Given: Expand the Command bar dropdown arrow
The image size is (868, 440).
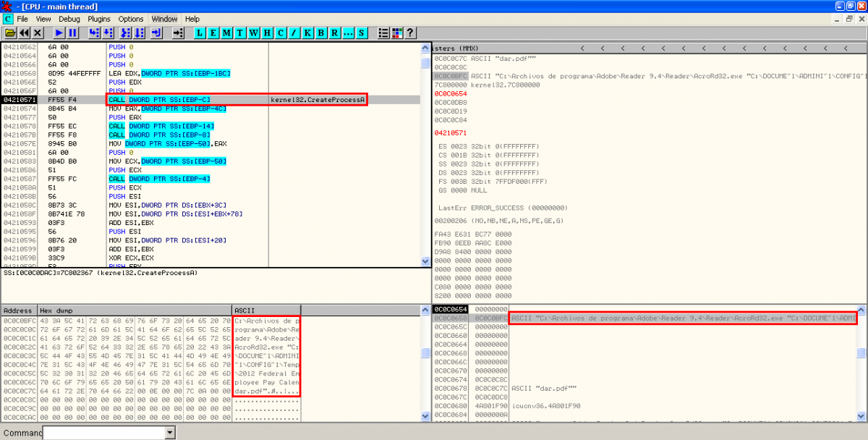Looking at the screenshot, I should 170,433.
